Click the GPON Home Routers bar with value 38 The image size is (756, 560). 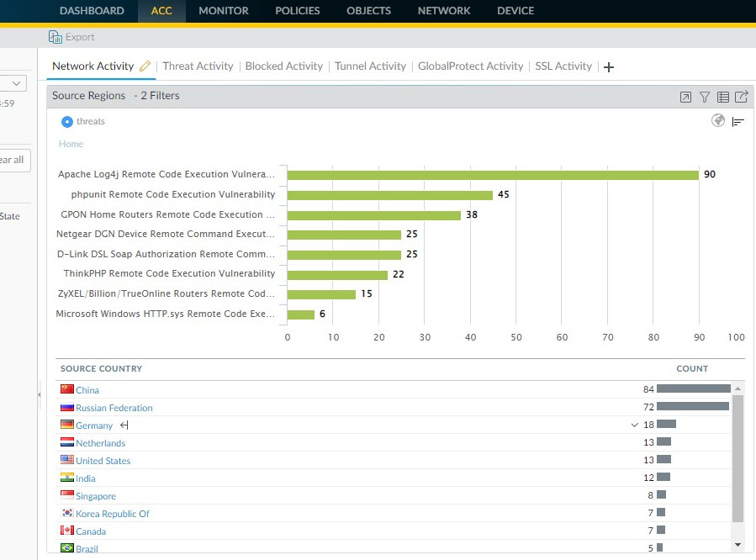[374, 215]
